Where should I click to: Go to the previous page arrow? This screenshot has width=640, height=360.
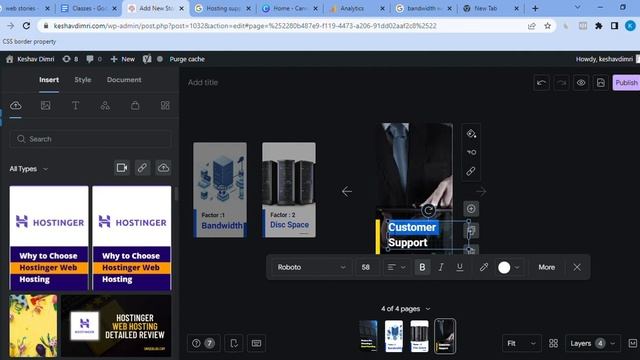[347, 191]
